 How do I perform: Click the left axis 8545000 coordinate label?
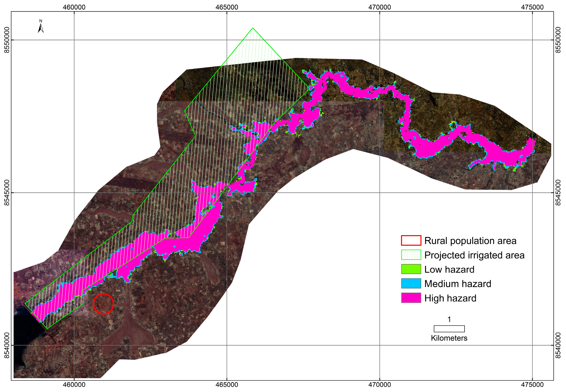click(7, 193)
